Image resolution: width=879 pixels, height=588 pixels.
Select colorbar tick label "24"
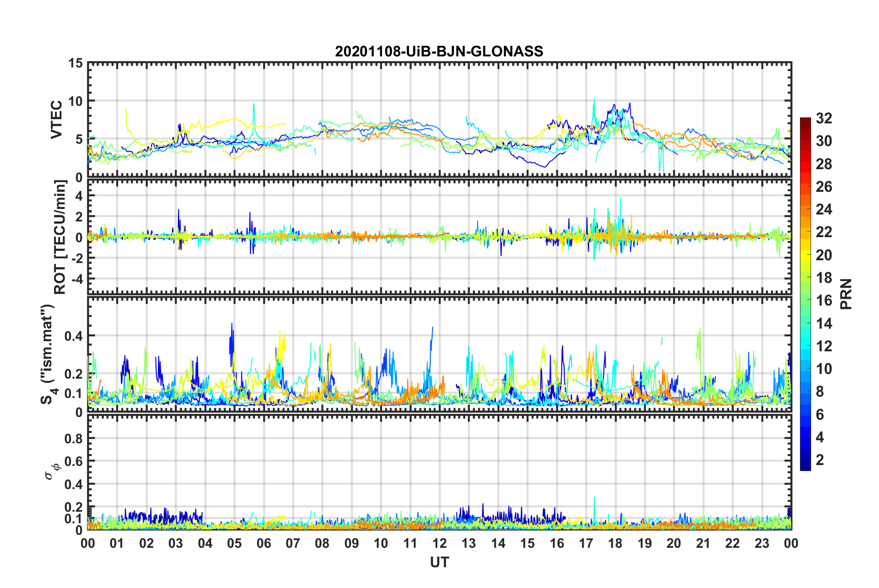tap(824, 209)
